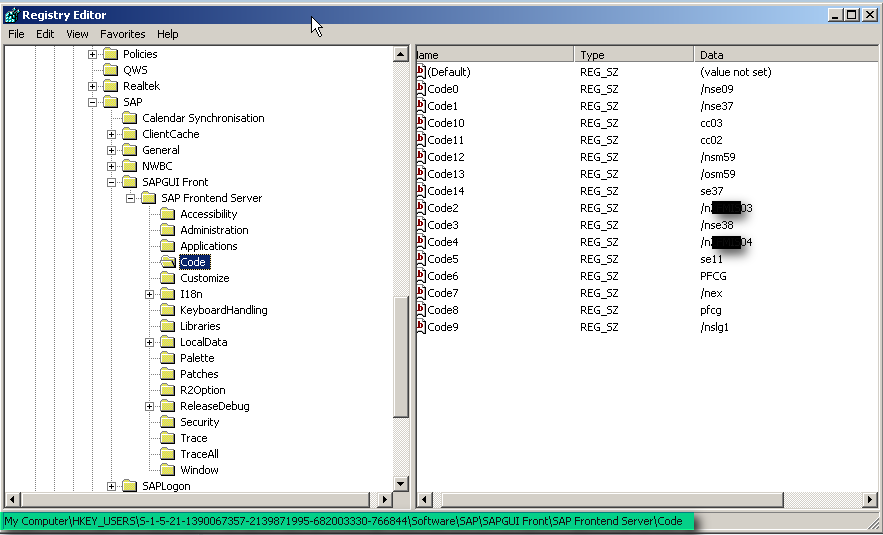Expand the NWBC key
Viewport: 883px width, 535px height.
112,167
